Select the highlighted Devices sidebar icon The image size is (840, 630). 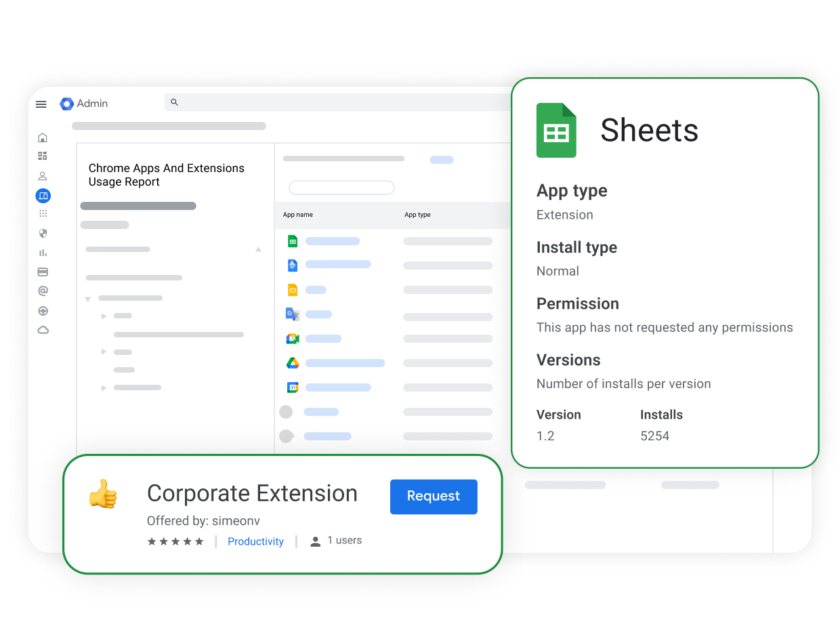[x=43, y=196]
